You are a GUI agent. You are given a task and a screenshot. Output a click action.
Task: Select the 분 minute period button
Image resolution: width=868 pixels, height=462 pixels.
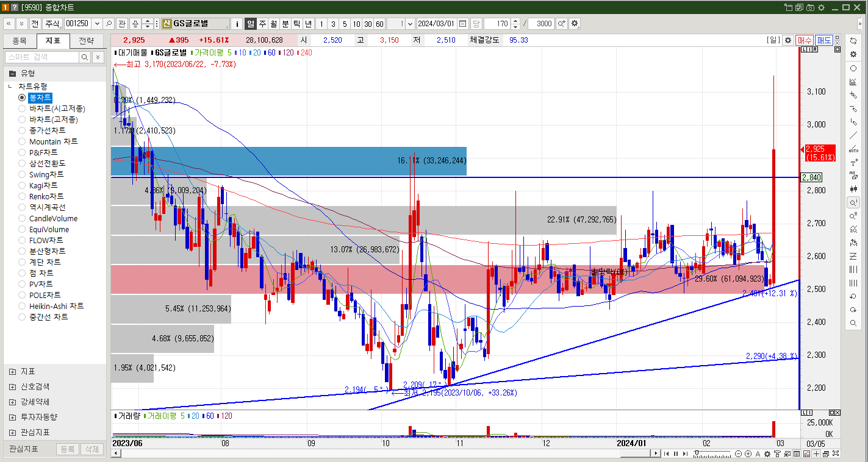point(285,24)
